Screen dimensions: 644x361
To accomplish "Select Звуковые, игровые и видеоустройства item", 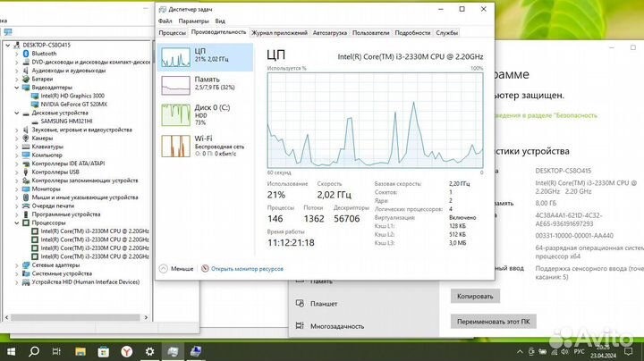I will [x=81, y=130].
